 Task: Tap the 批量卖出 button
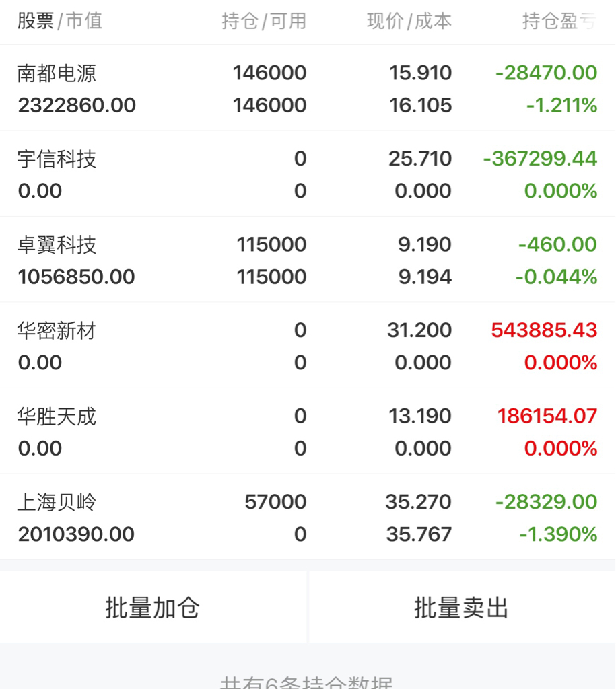(462, 607)
